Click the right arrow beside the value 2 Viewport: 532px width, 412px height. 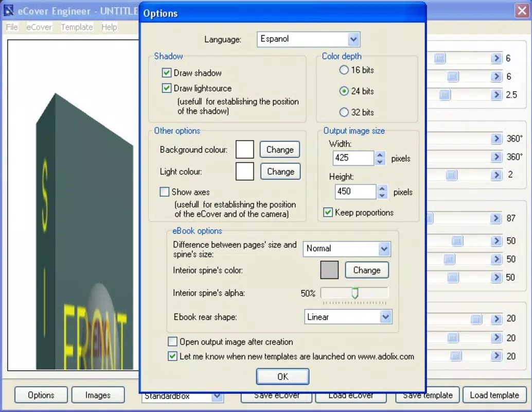(x=496, y=175)
